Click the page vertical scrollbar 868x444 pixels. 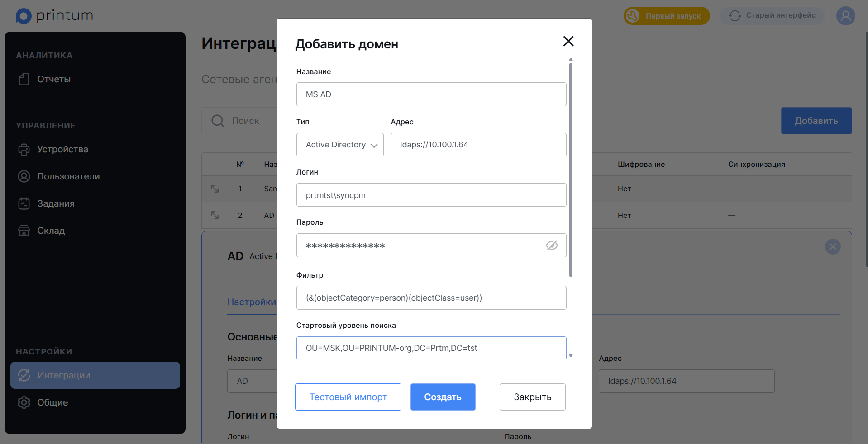tap(866, 149)
